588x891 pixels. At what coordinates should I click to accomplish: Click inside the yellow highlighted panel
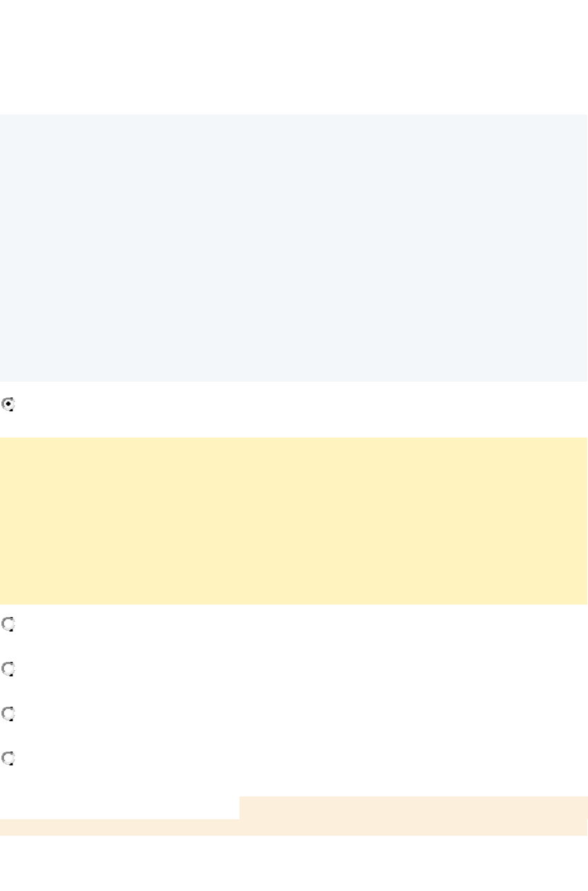(293, 520)
